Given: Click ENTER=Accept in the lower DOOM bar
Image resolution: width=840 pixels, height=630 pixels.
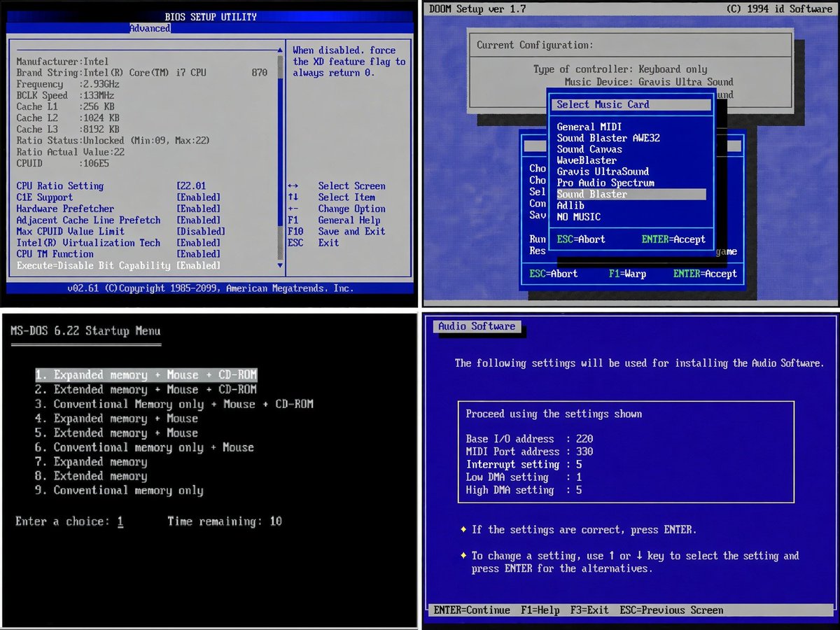Looking at the screenshot, I should pyautogui.click(x=705, y=274).
